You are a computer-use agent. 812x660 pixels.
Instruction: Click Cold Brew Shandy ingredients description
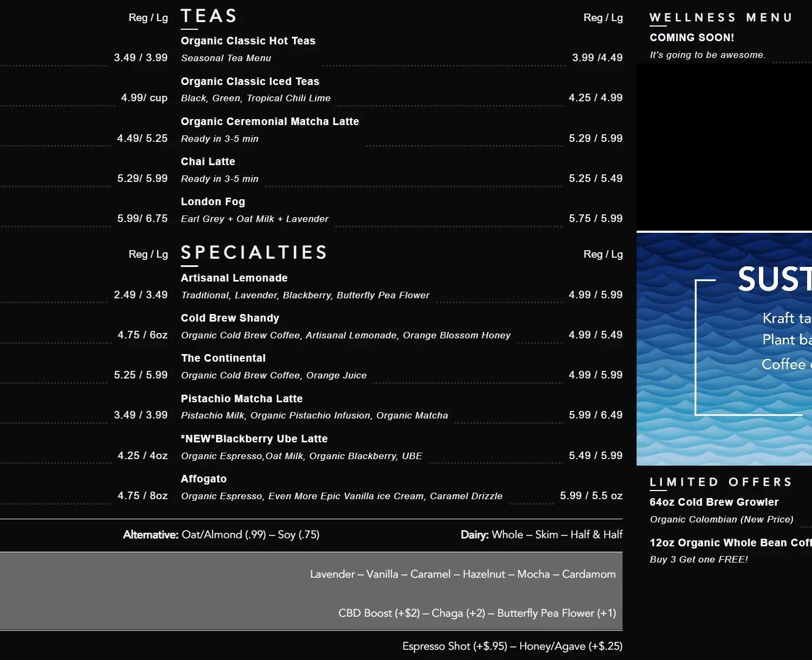[346, 335]
